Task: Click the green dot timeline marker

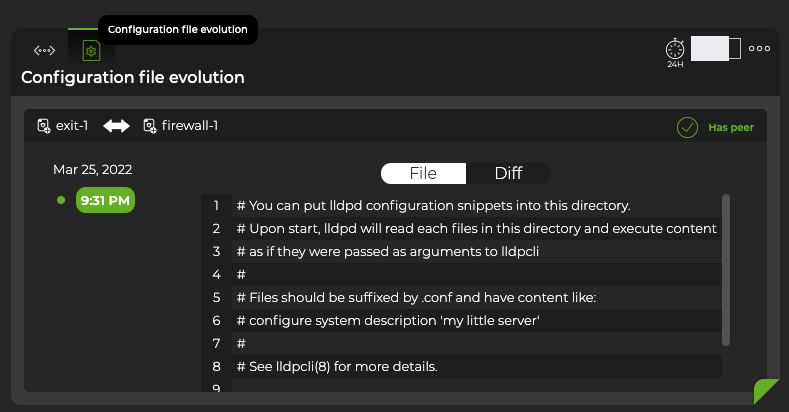Action: [61, 201]
